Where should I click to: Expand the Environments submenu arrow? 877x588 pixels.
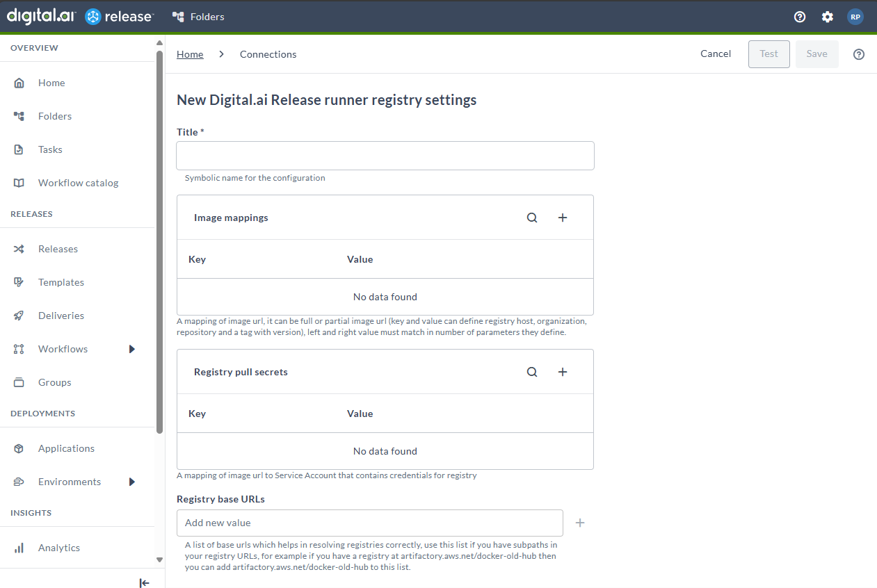coord(131,482)
